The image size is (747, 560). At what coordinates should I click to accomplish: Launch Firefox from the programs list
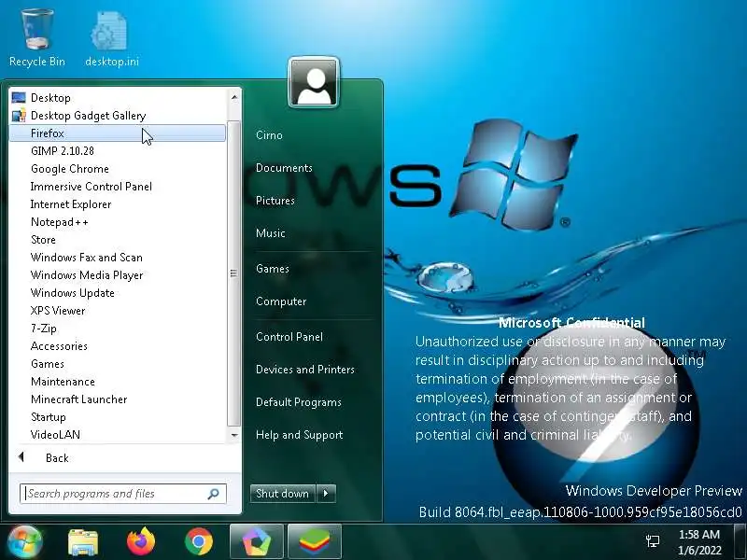[x=117, y=133]
